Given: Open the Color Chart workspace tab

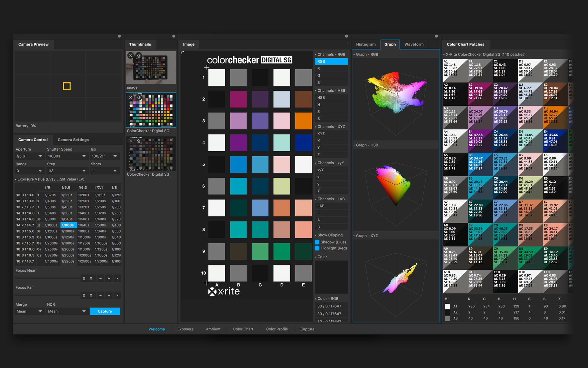Looking at the screenshot, I should [243, 329].
